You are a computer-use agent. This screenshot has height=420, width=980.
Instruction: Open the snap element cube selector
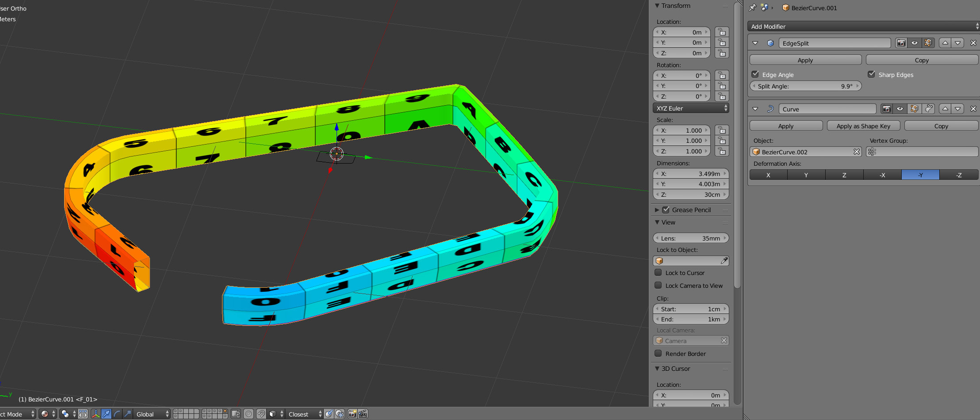(x=276, y=414)
